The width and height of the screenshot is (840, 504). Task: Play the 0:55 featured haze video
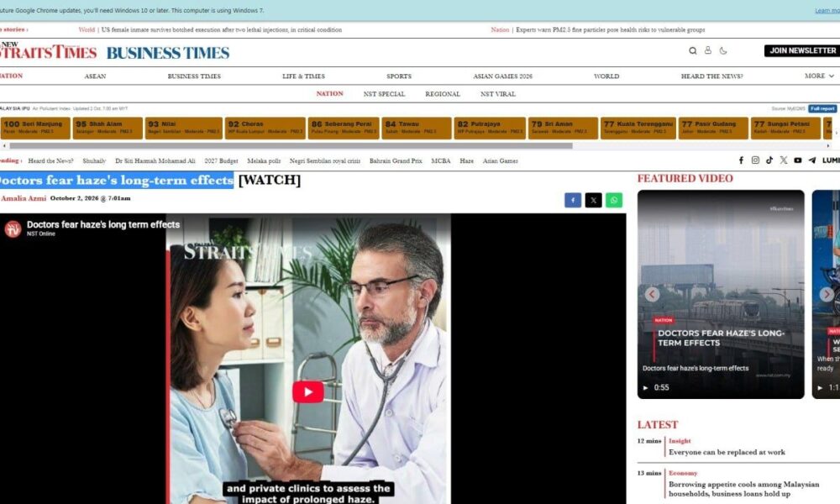[x=721, y=294]
